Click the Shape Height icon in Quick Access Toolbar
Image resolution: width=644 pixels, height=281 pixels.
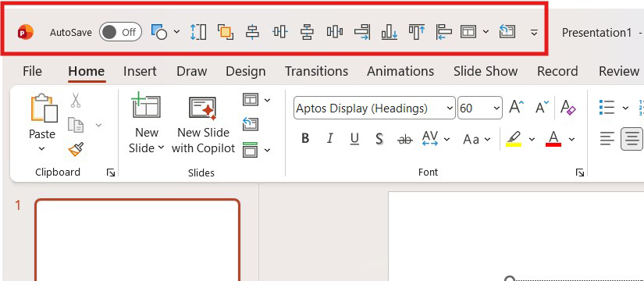click(x=198, y=32)
